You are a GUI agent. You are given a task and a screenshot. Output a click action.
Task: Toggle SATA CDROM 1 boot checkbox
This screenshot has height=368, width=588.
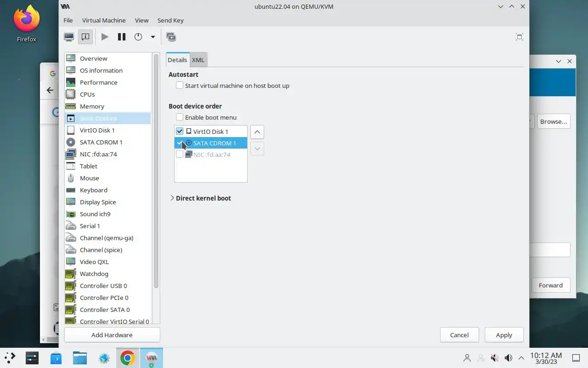(x=180, y=143)
